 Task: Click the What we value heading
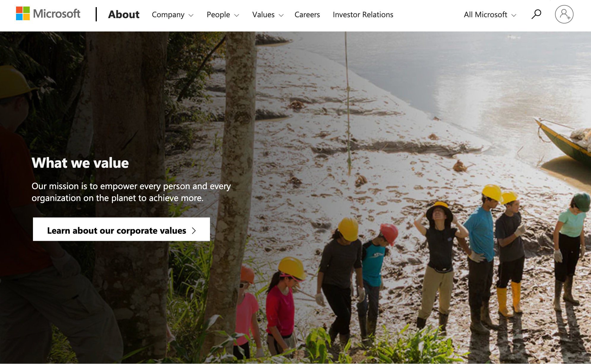tap(80, 163)
